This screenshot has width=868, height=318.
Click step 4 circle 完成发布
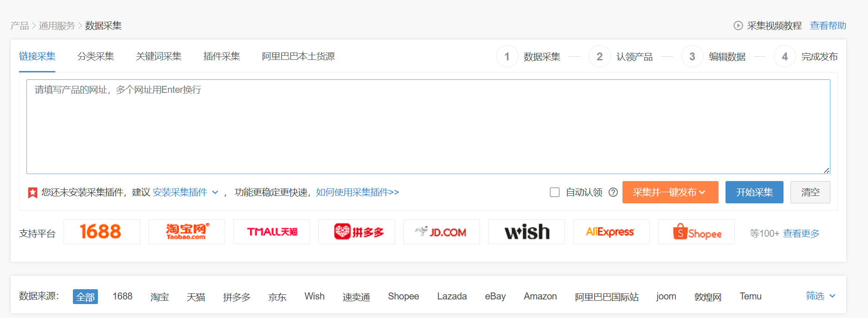click(785, 56)
